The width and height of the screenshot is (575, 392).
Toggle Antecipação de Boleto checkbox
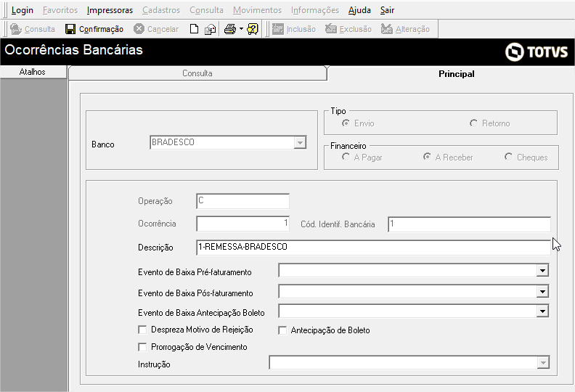click(282, 330)
